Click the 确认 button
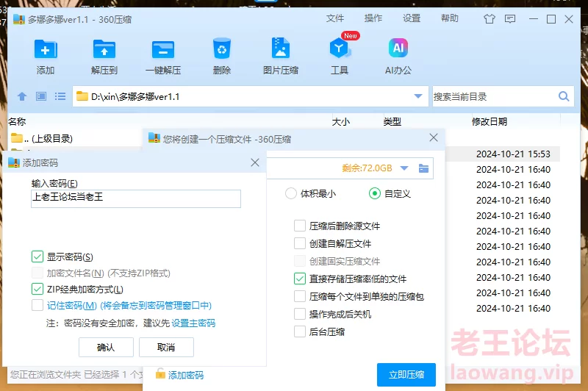 [106, 347]
